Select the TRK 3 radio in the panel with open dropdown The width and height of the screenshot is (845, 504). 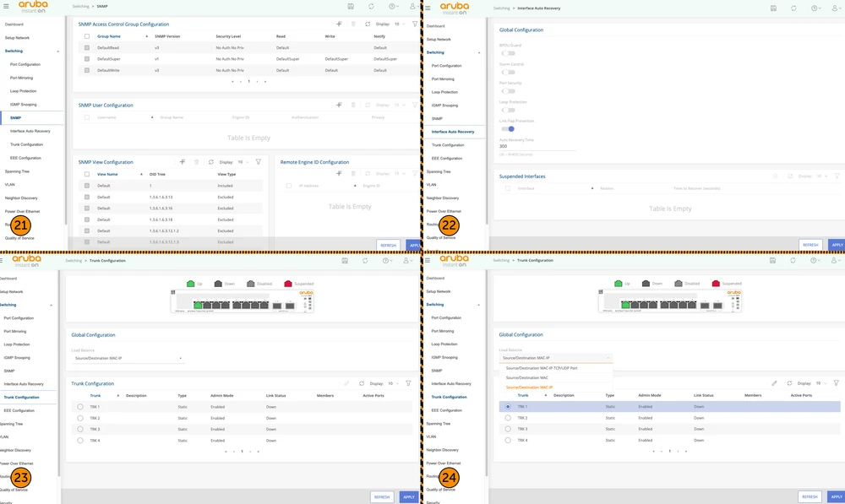507,429
